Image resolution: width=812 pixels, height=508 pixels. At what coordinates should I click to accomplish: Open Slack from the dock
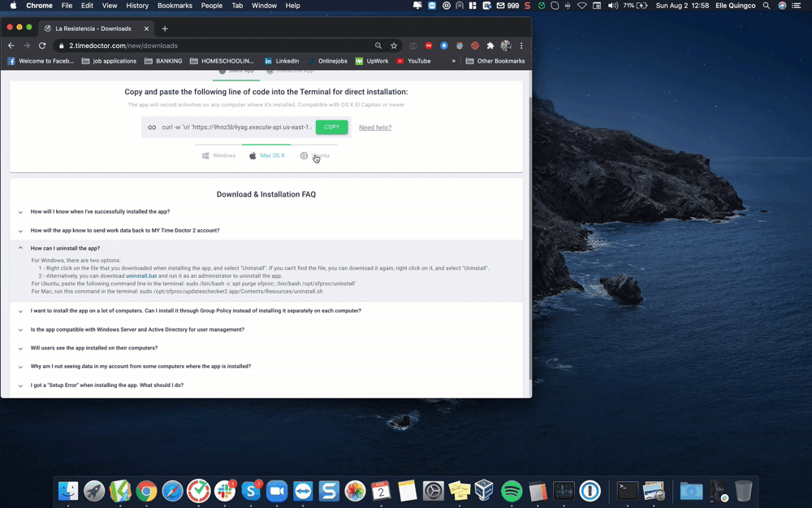click(225, 490)
